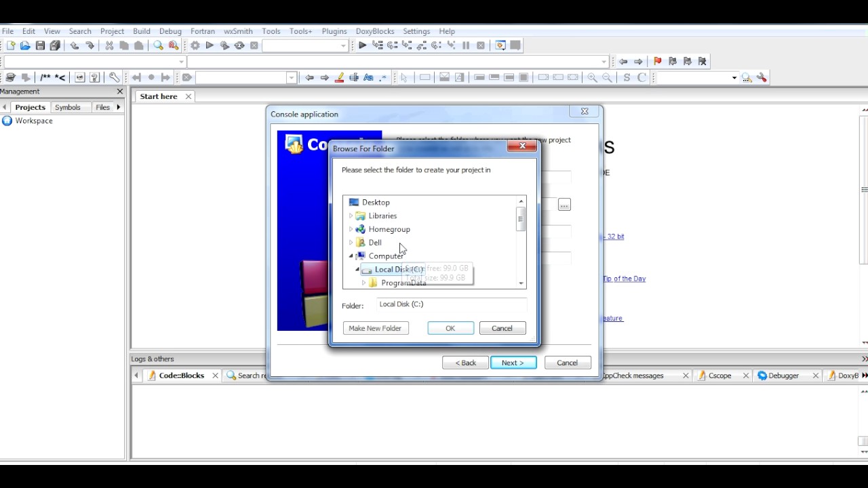Click the DoxyBlocks wrench preferences icon
Image resolution: width=868 pixels, height=488 pixels.
coord(114,77)
